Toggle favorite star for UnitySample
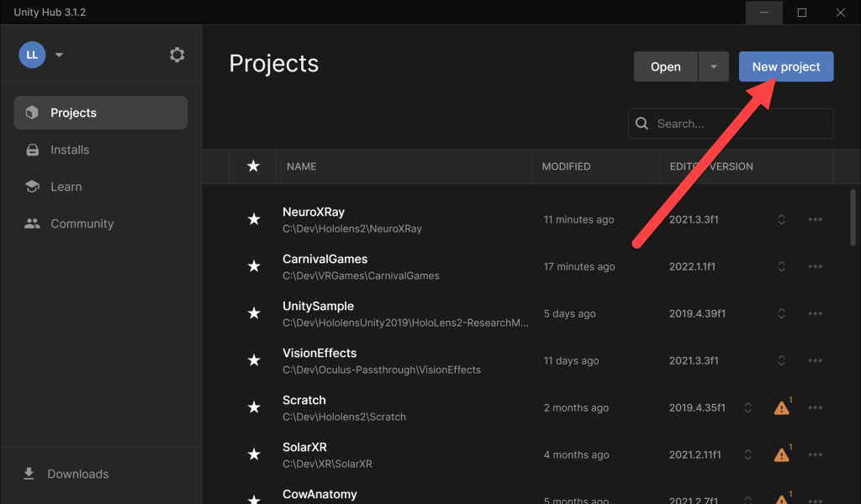This screenshot has height=504, width=861. [254, 313]
